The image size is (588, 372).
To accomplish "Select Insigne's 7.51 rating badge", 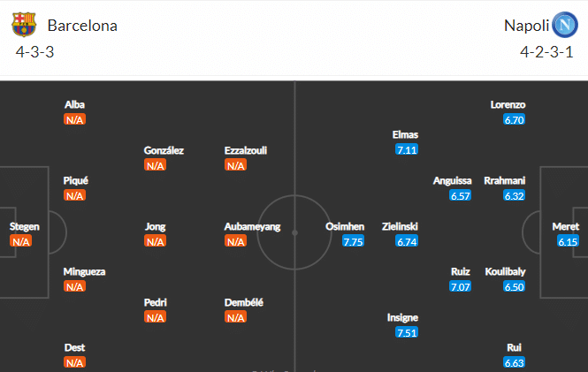I will [x=407, y=332].
